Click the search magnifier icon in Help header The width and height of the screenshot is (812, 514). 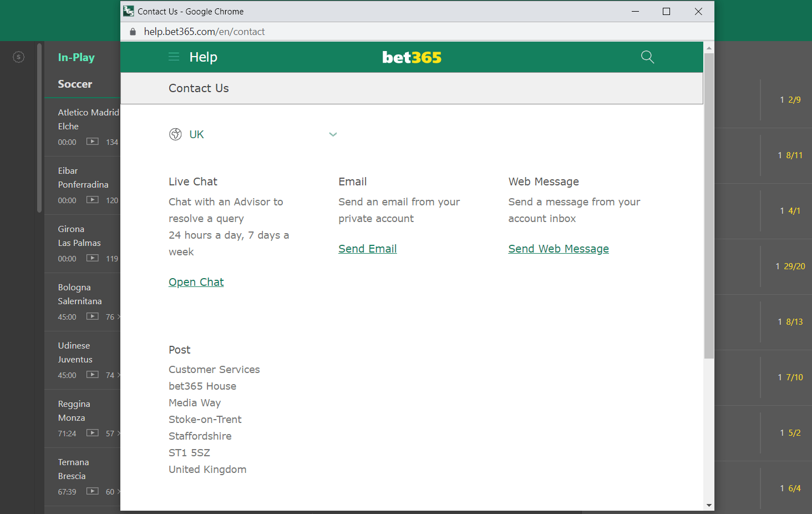(647, 57)
